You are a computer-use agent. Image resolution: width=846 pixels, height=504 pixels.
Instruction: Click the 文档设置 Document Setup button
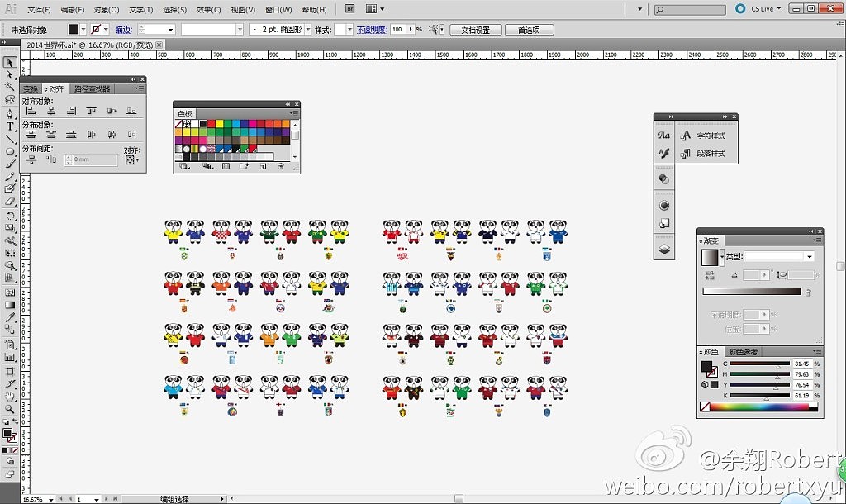(x=475, y=30)
